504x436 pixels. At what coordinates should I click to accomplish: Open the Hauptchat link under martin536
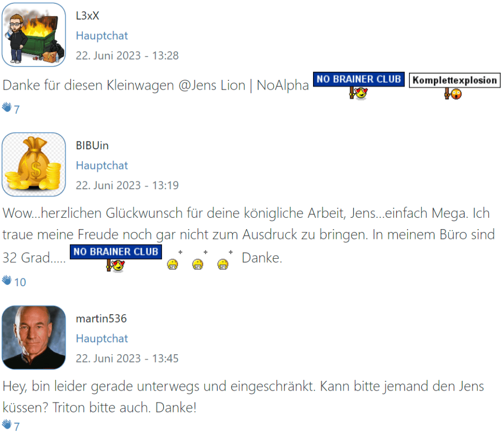pyautogui.click(x=102, y=338)
